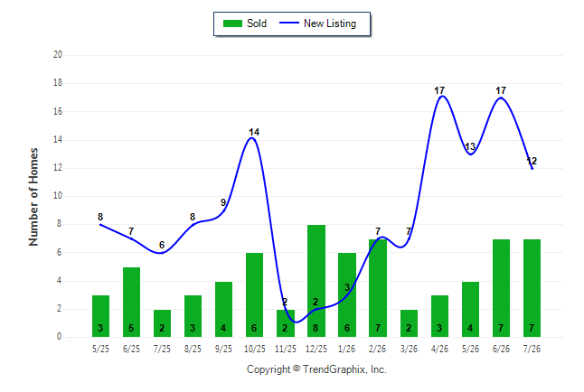Click the 4/26 new listing peak labeled 17
Image resolution: width=584 pixels, height=392 pixels.
pyautogui.click(x=442, y=97)
